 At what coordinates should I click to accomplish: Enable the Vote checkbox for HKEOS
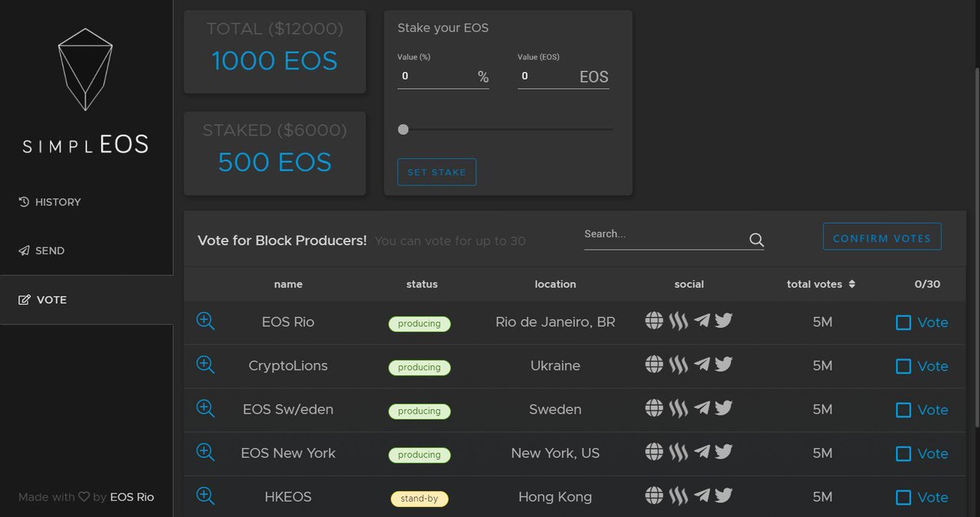click(x=903, y=497)
